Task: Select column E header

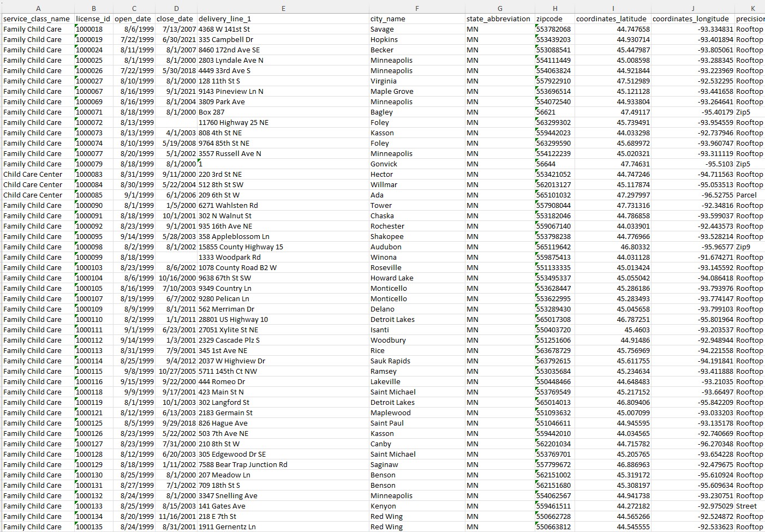Action: pyautogui.click(x=283, y=8)
